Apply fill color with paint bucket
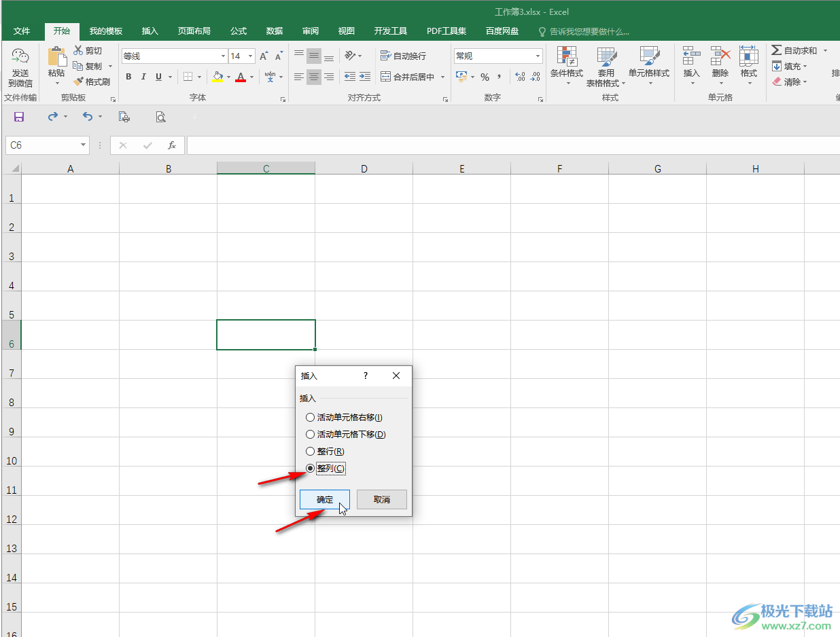Screen dimensions: 840x637 pos(217,77)
